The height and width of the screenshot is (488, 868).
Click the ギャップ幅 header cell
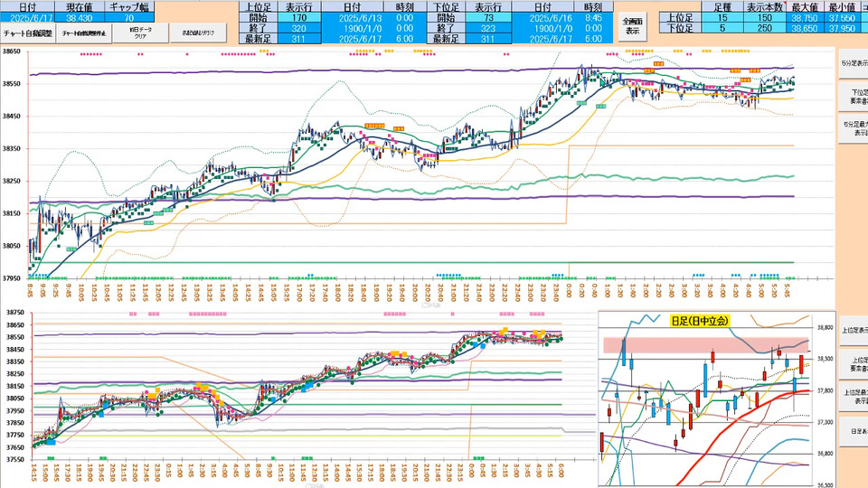click(x=128, y=7)
